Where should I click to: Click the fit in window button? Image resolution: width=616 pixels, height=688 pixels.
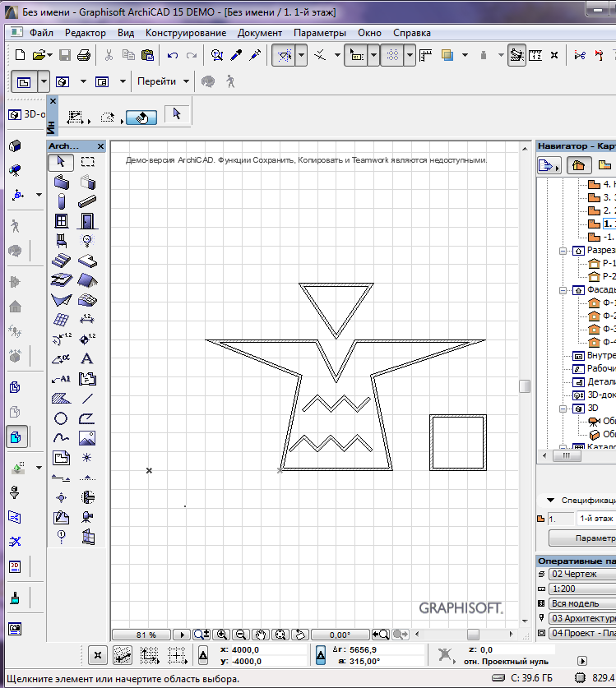[x=280, y=635]
